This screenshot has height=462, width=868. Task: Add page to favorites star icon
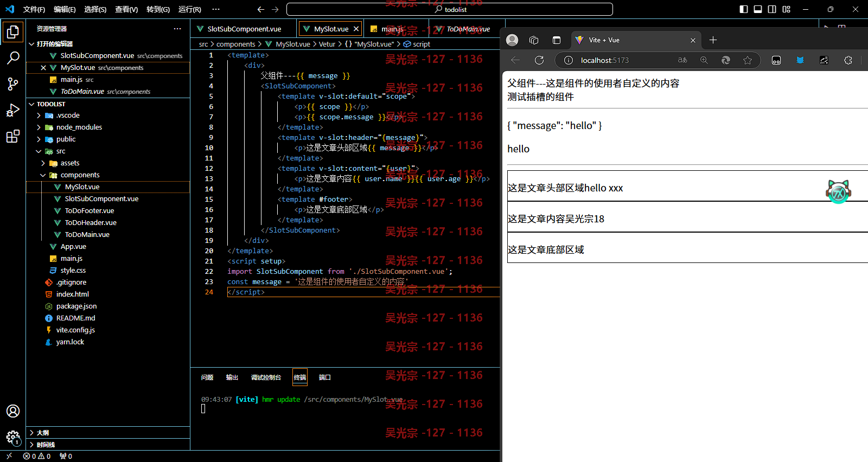(x=748, y=60)
